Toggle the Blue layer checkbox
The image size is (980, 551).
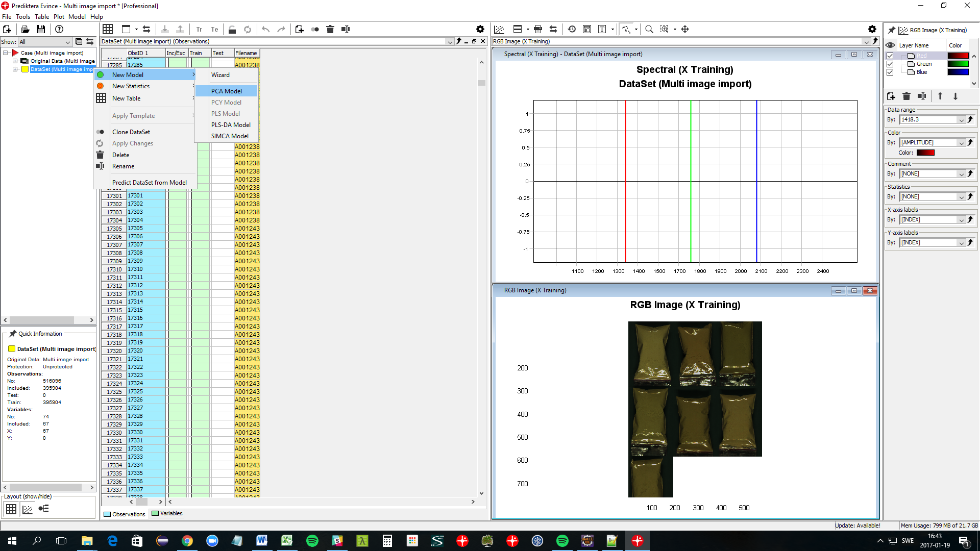click(x=890, y=72)
